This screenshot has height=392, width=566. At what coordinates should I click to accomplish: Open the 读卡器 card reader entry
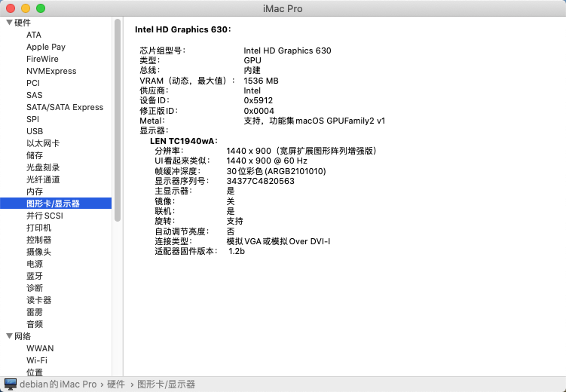coord(38,300)
